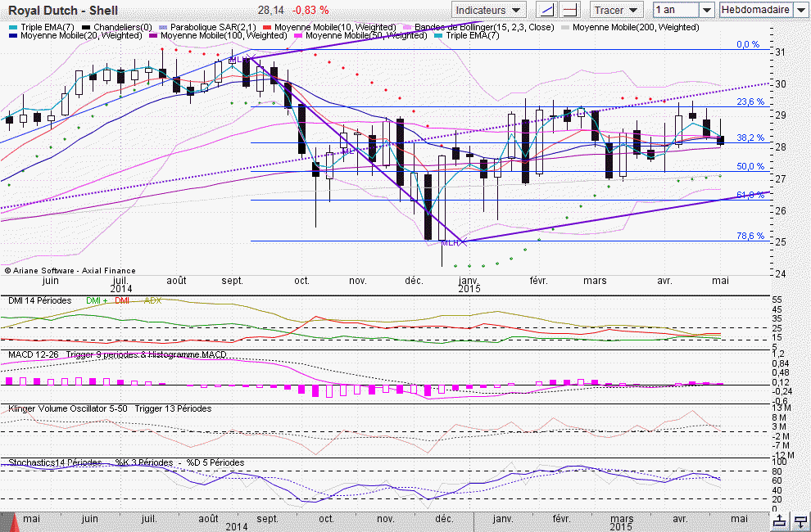This screenshot has width=811, height=532.
Task: Click the MACD 12-26 indicator title
Action: point(33,354)
